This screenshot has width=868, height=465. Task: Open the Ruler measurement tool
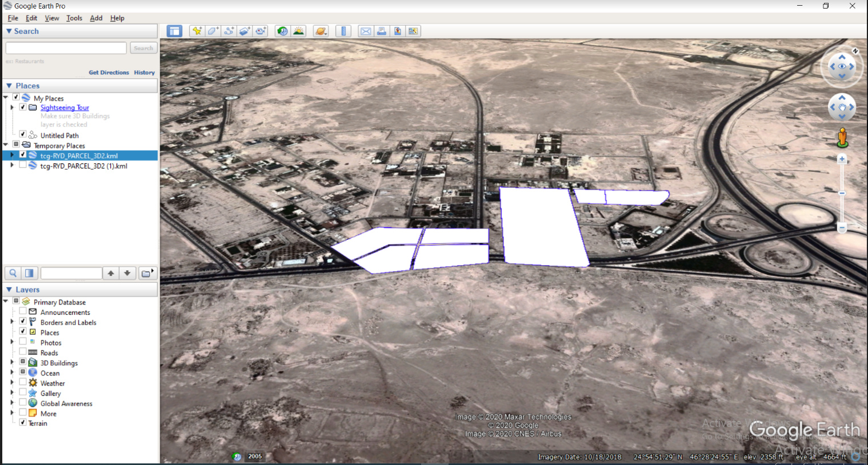[x=343, y=31]
